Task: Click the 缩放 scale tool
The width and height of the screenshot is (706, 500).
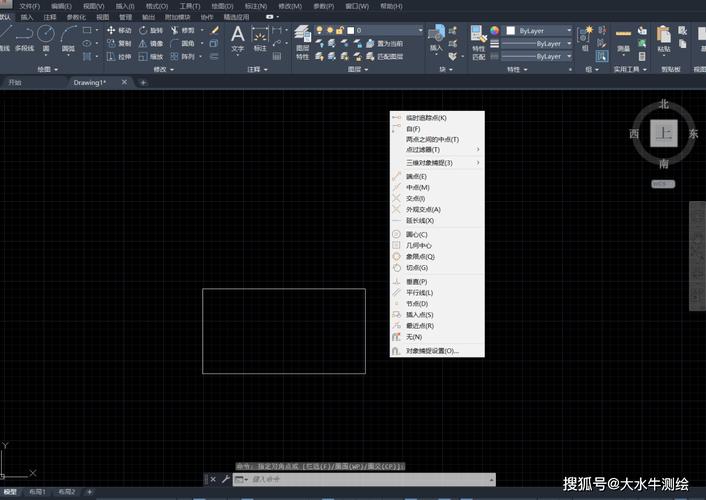Action: [151, 56]
